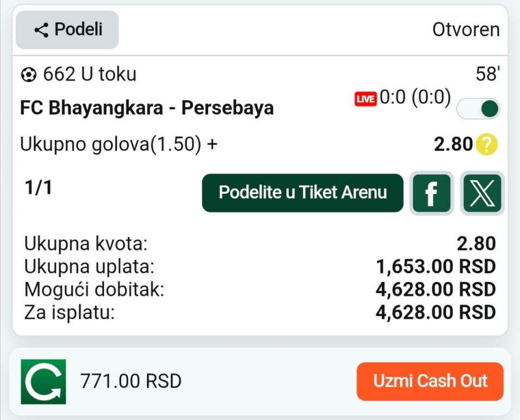The image size is (520, 420).
Task: Toggle the green switch for the match
Action: tap(478, 108)
